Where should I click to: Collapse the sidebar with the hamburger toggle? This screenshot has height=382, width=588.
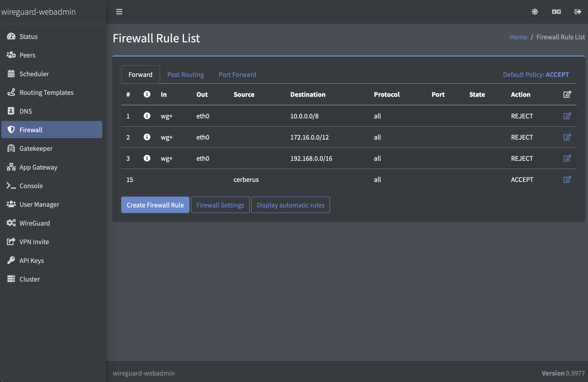point(119,12)
